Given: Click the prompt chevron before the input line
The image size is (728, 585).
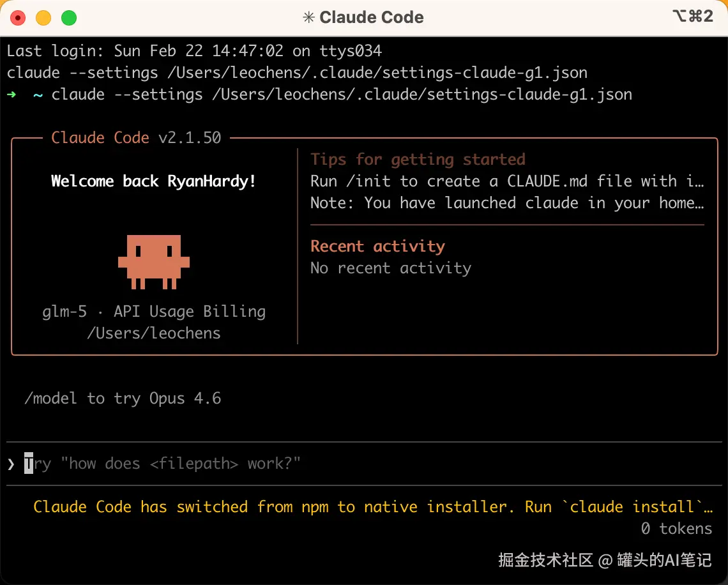Looking at the screenshot, I should click(11, 464).
